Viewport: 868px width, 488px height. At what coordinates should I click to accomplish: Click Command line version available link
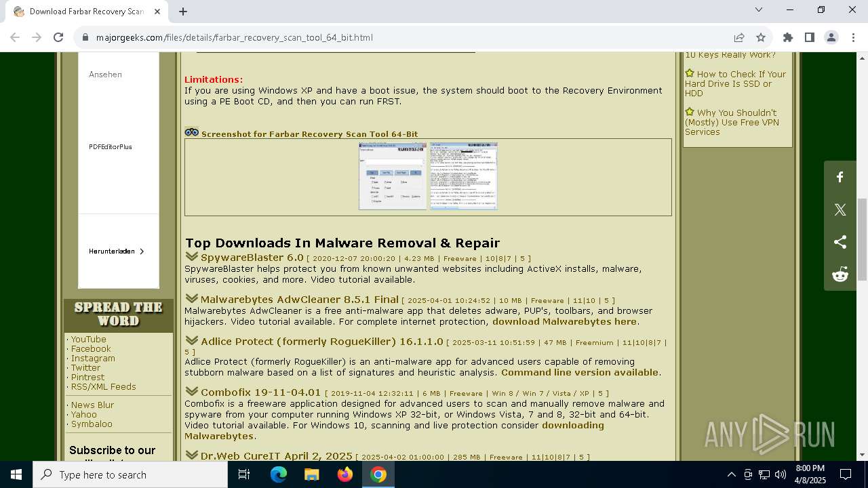[x=580, y=372]
